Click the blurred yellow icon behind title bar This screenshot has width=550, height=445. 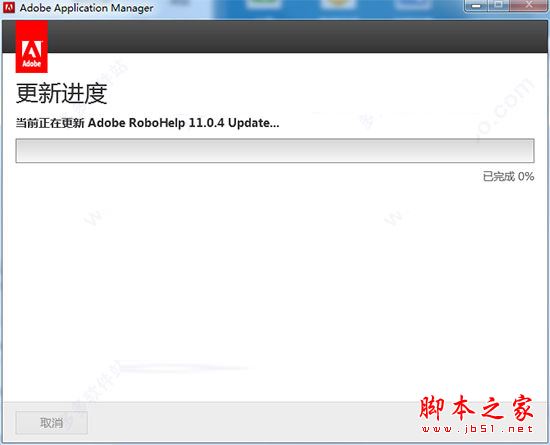click(x=338, y=5)
